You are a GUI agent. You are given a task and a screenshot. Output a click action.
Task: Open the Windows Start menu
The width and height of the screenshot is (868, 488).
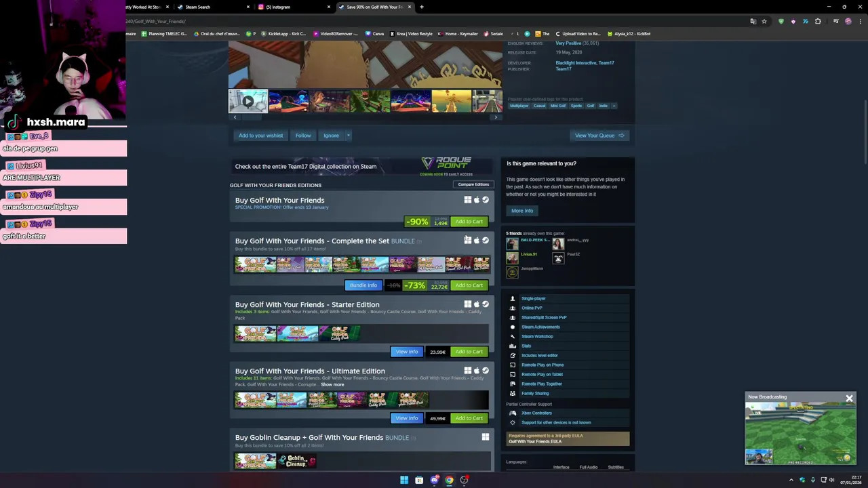tap(404, 480)
